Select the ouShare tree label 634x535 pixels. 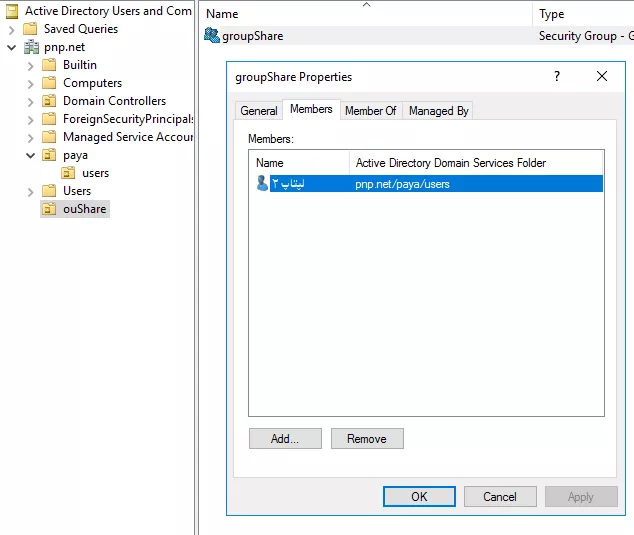[85, 209]
